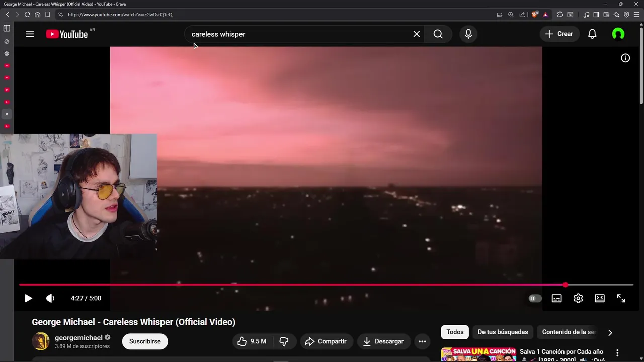Switch to the globe-icon tab in sidebar

[x=7, y=42]
